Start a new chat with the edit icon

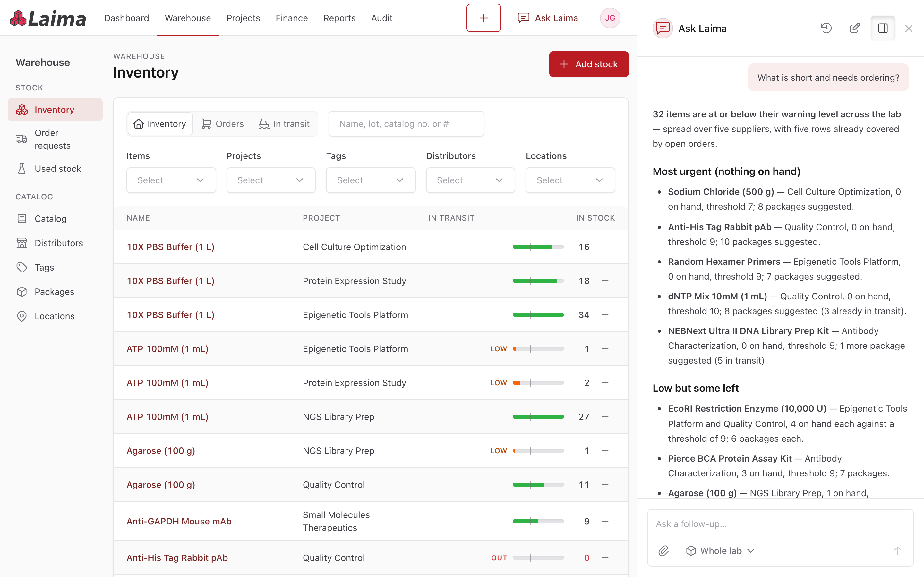coord(854,28)
